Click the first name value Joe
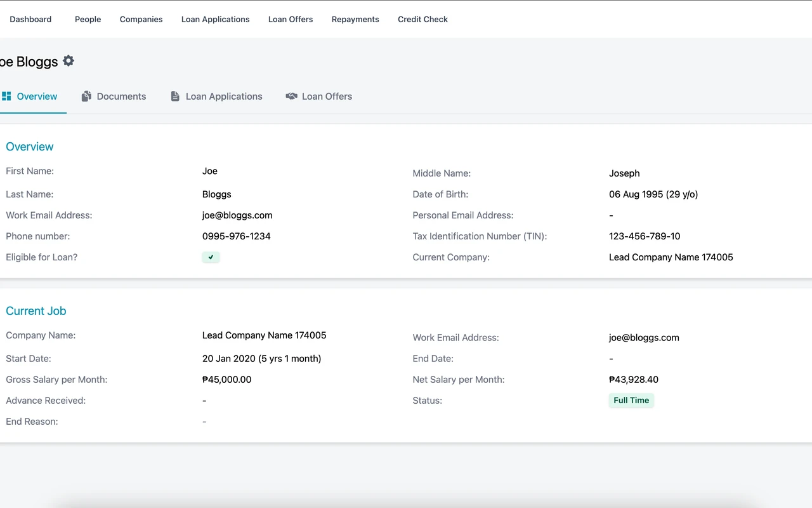Image resolution: width=812 pixels, height=508 pixels. pyautogui.click(x=210, y=171)
